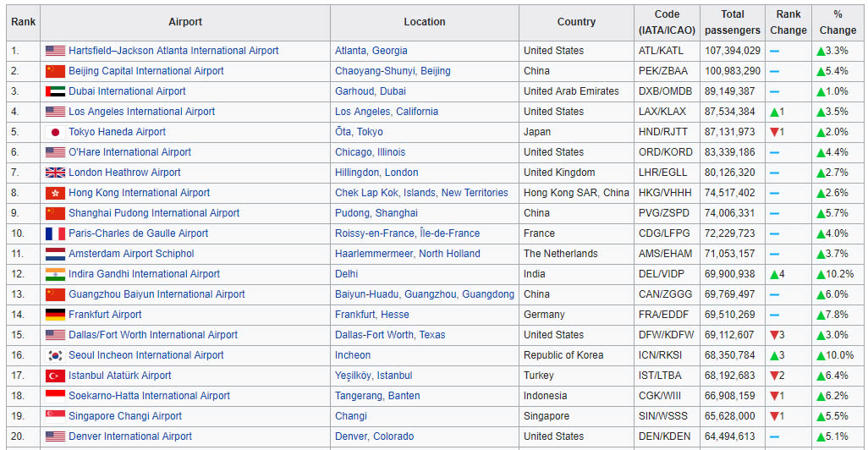Click the India flag beside Indira Gandhi Airport

click(x=55, y=274)
